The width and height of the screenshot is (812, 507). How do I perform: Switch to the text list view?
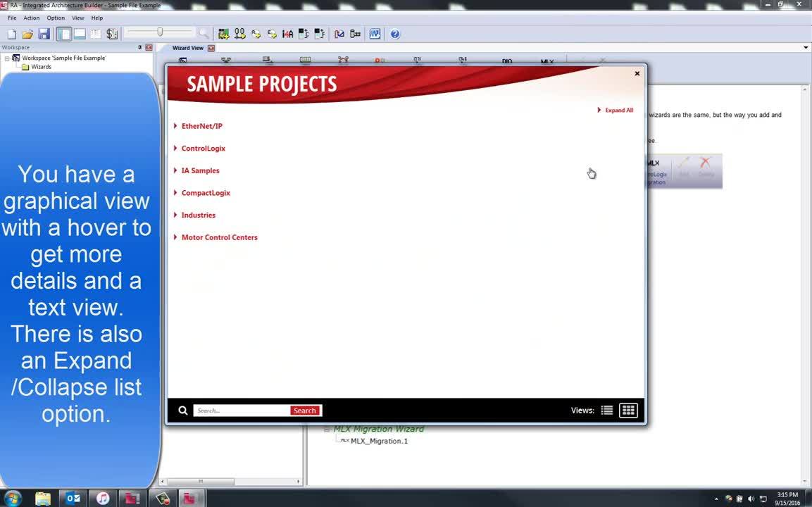click(607, 410)
